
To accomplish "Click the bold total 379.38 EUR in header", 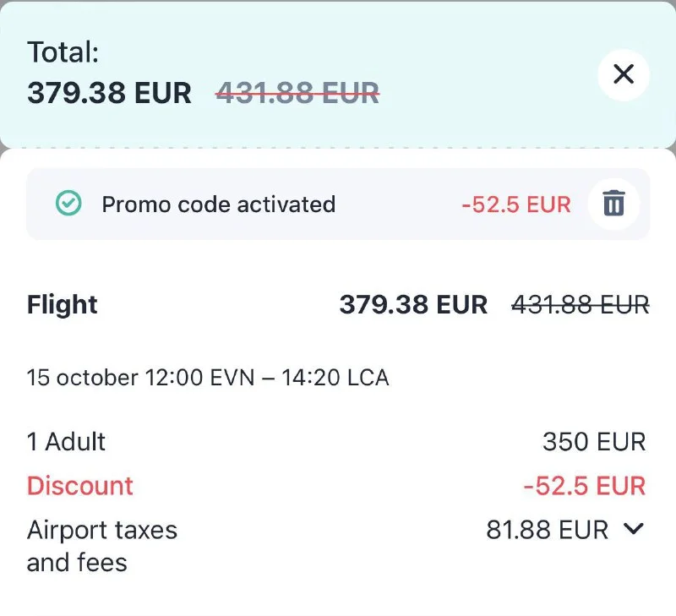I will 110,92.
